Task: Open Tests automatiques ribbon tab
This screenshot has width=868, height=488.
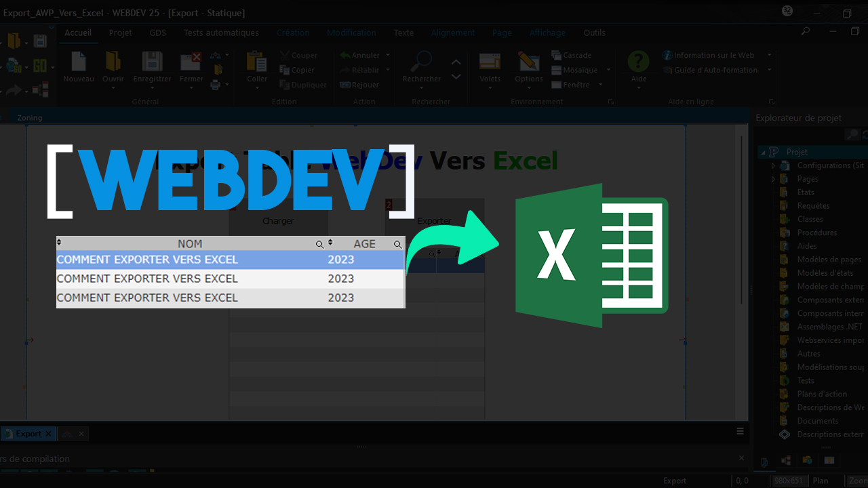Action: tap(221, 33)
